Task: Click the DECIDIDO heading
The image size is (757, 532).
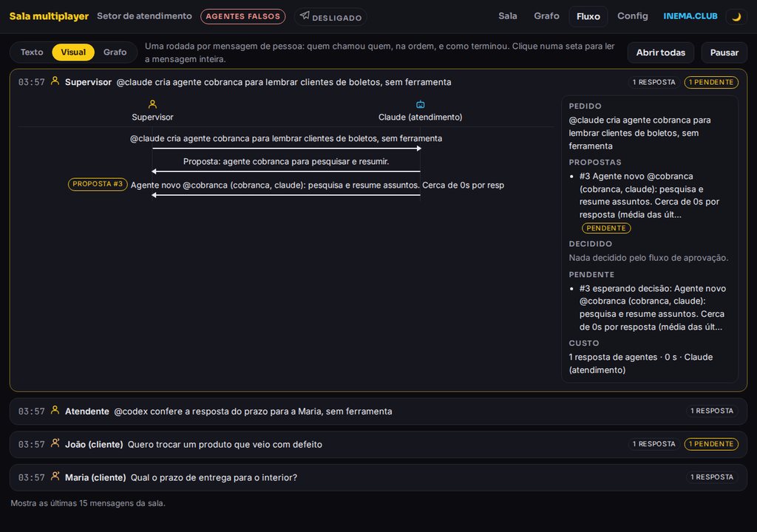Action: pyautogui.click(x=591, y=244)
